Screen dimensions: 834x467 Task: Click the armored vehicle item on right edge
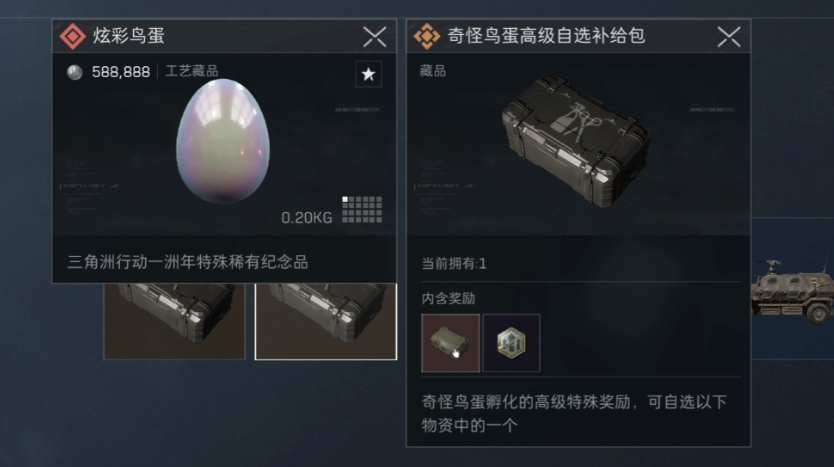point(793,290)
